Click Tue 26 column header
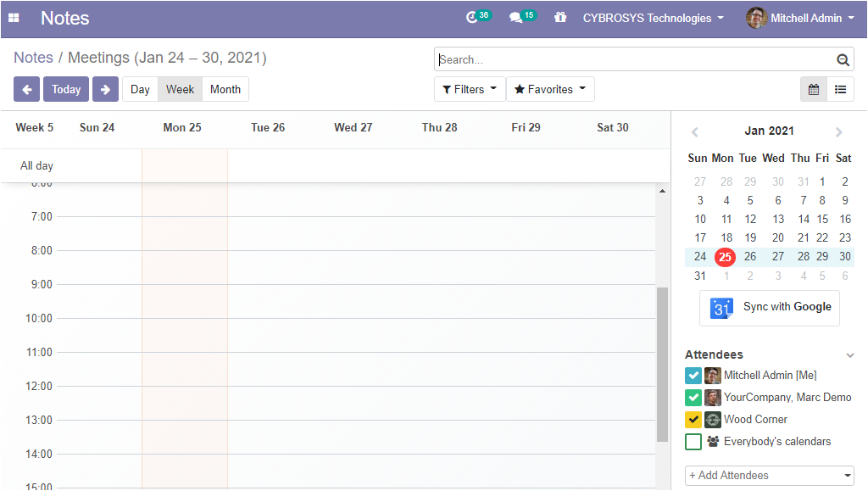868x491 pixels. 268,128
